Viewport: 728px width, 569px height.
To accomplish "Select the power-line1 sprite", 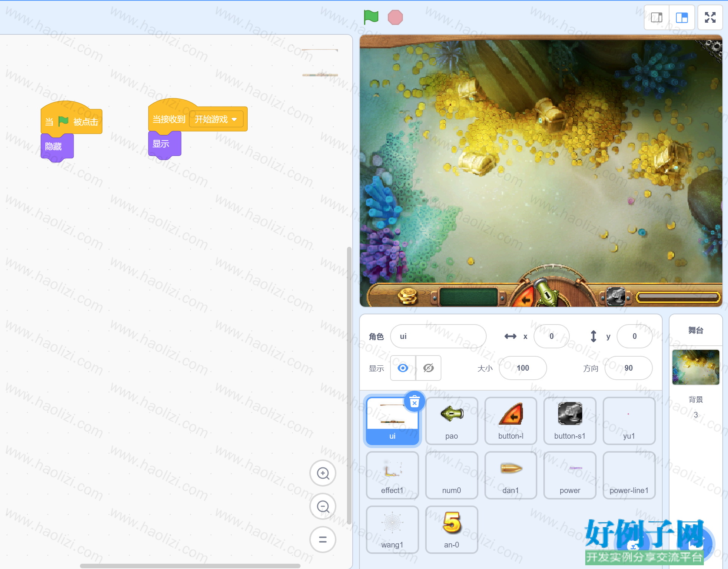I will click(629, 475).
